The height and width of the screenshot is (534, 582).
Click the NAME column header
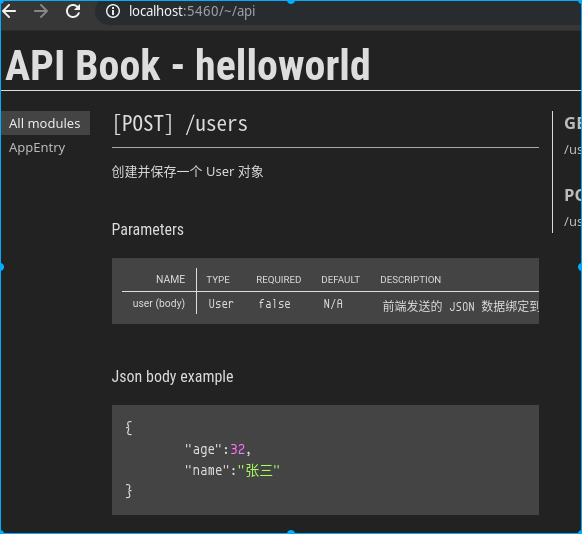coord(170,279)
